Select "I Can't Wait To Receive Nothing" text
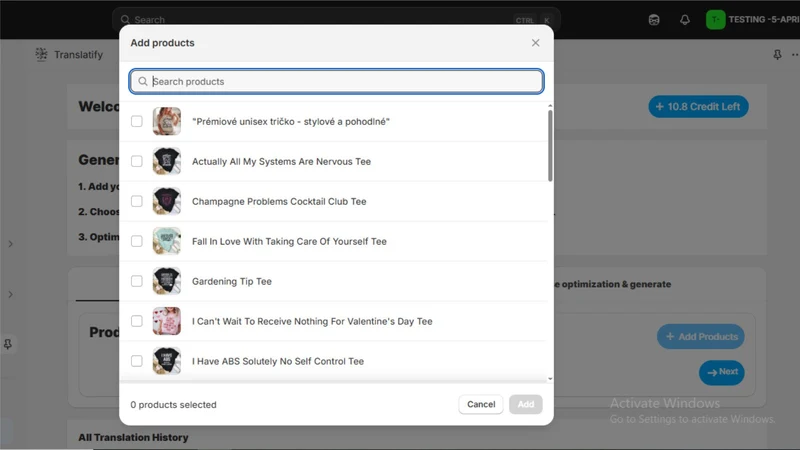This screenshot has width=800, height=450. tap(260, 321)
